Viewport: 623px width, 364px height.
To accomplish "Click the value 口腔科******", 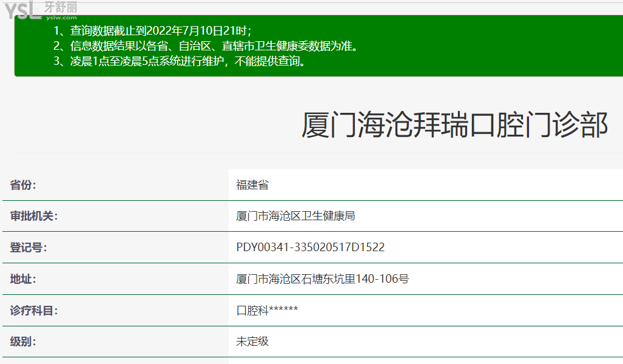I will click(x=267, y=311).
